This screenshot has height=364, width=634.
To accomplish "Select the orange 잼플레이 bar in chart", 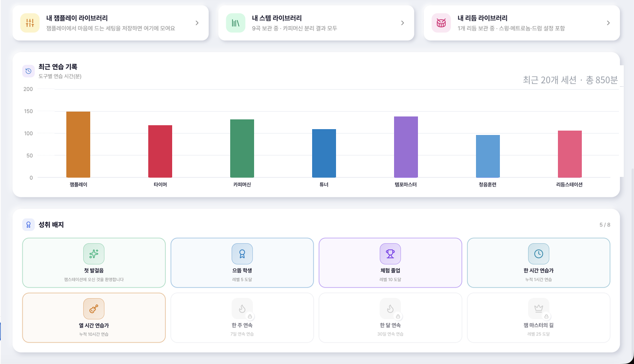I will (78, 145).
